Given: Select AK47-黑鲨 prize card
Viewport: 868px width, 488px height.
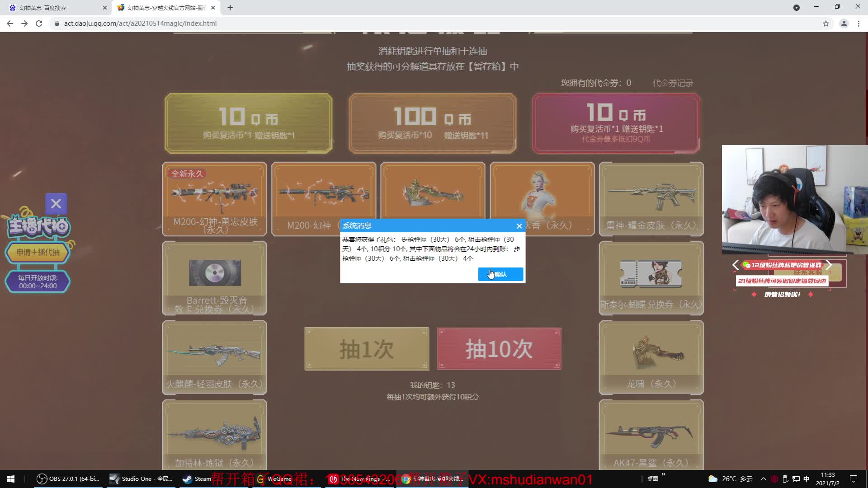Looking at the screenshot, I should pos(651,435).
